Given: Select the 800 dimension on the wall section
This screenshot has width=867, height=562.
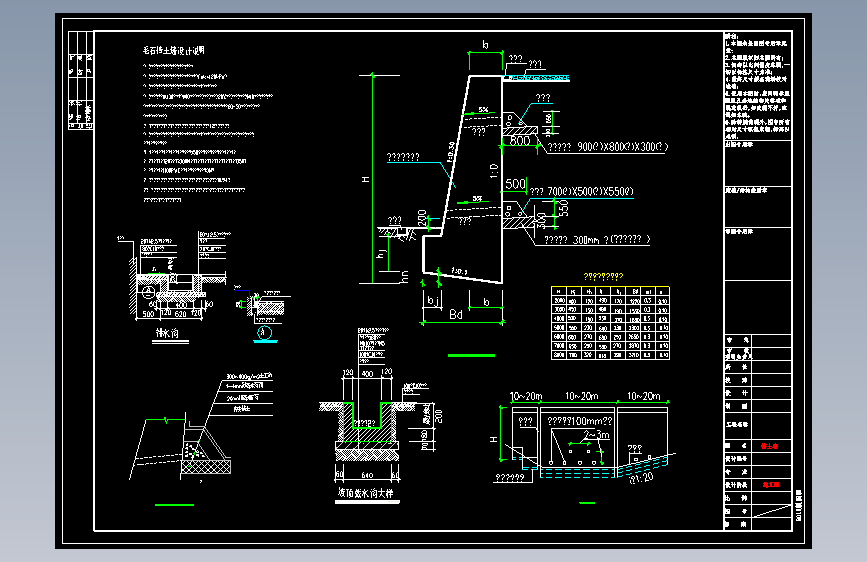Looking at the screenshot, I should pyautogui.click(x=519, y=140).
